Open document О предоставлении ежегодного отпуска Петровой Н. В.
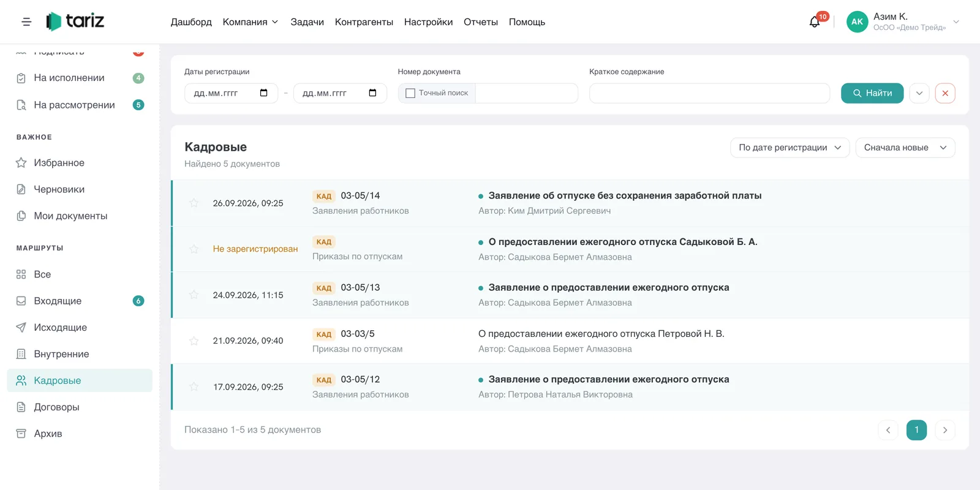Screen dimensions: 980x490 601,334
